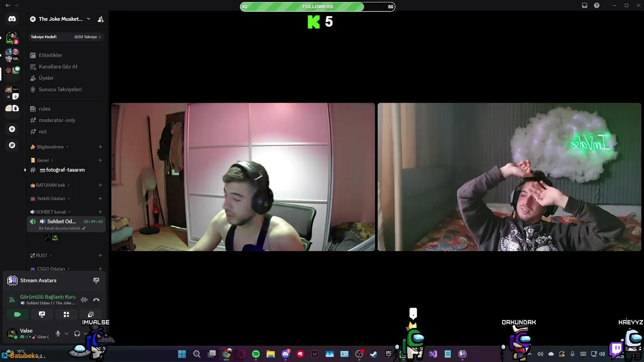The height and width of the screenshot is (362, 644).
Task: Add a channel to RUST category
Action: pos(100,255)
